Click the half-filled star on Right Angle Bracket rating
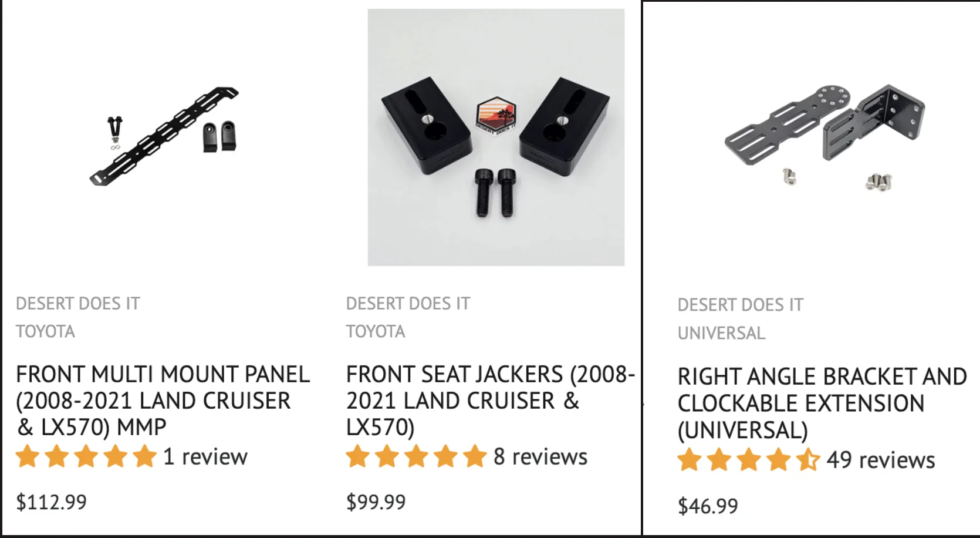The width and height of the screenshot is (980, 538). [x=808, y=460]
